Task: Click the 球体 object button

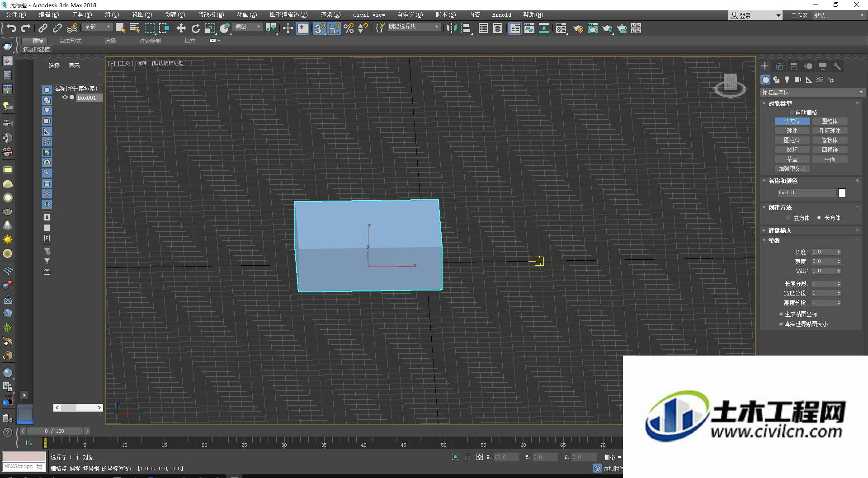Action: coord(792,131)
